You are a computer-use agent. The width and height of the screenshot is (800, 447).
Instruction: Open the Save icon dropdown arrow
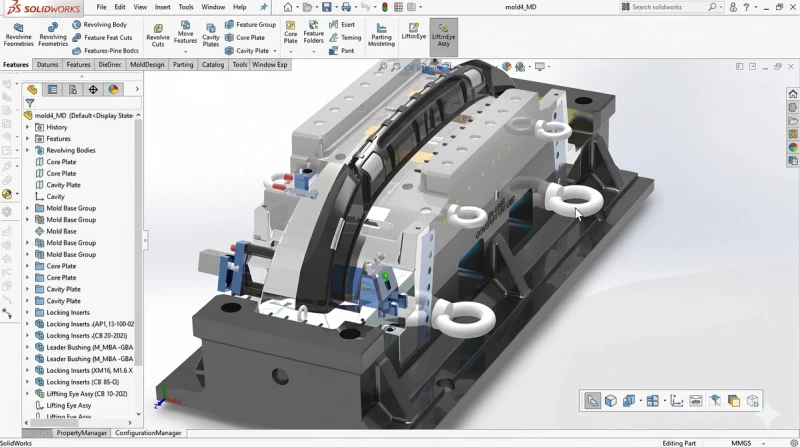pos(336,7)
